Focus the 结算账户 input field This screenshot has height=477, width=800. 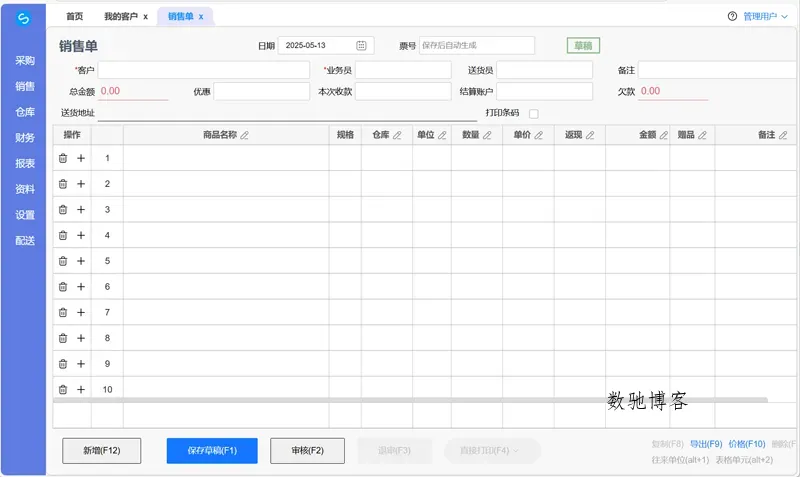point(544,91)
